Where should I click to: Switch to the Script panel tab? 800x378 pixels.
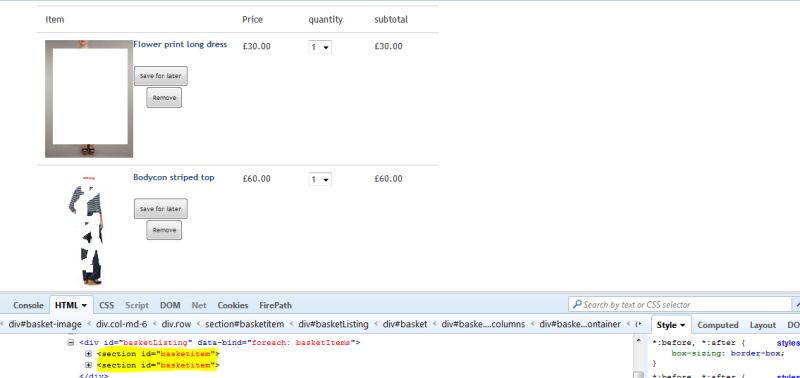[x=137, y=305]
